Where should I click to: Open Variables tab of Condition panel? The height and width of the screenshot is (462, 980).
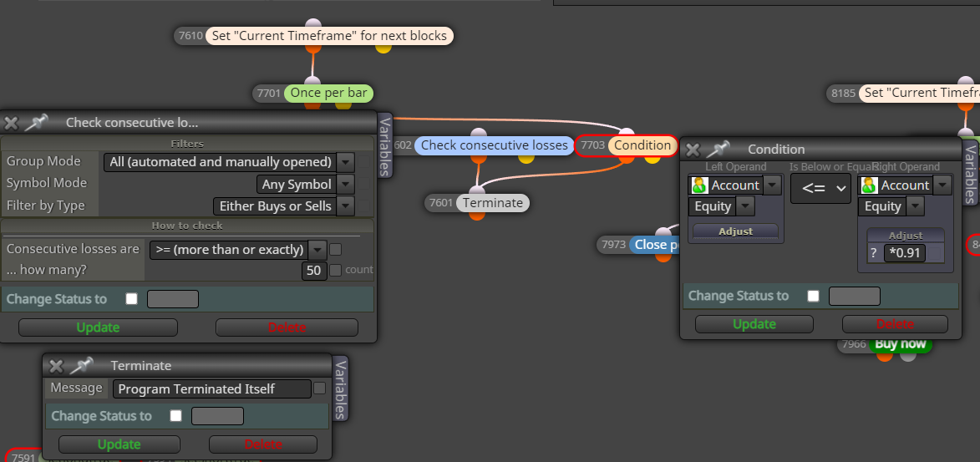971,172
